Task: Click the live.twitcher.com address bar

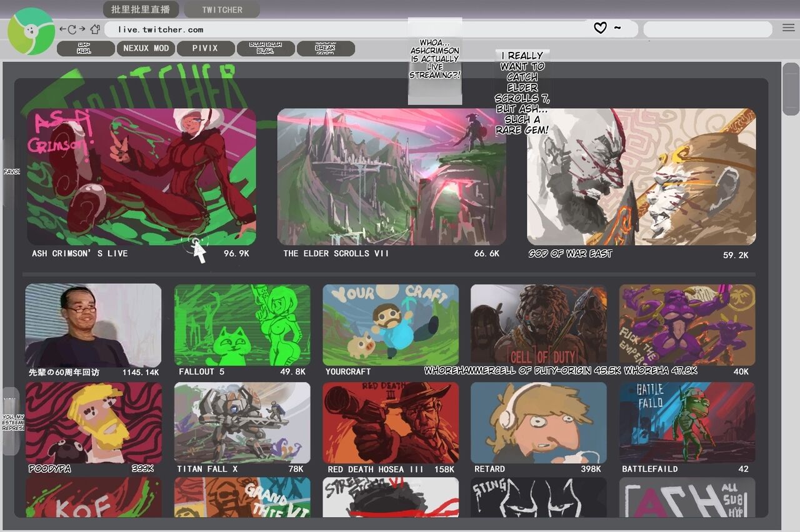Action: click(344, 29)
